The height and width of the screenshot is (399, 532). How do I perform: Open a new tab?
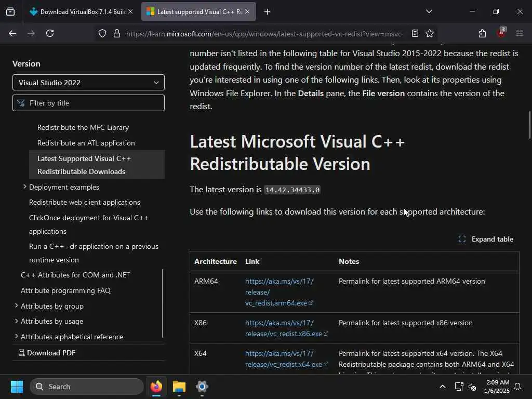pos(268,12)
